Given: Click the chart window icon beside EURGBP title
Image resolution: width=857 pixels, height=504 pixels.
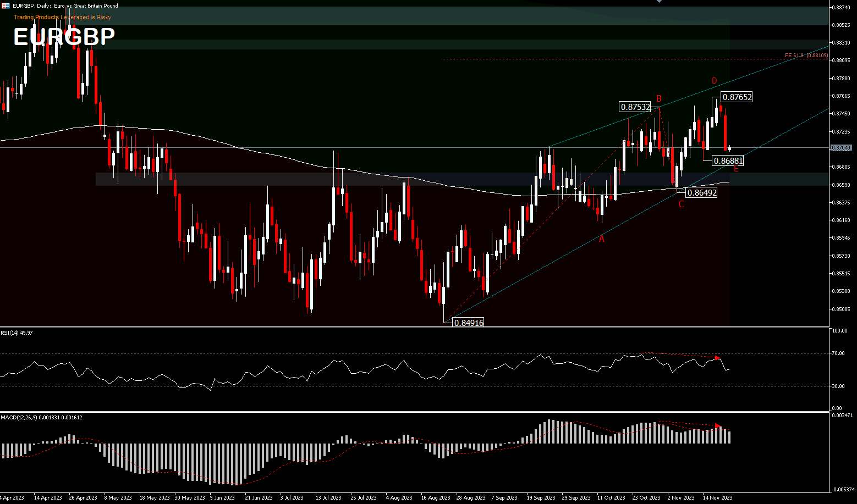Looking at the screenshot, I should (6, 5).
